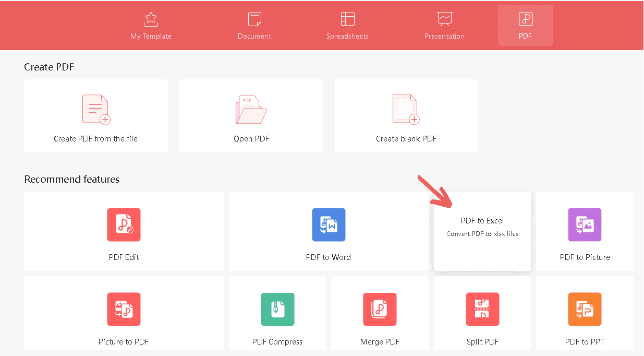Screen dimensions: 644x356
Task: Click the PDF Compress icon
Action: tap(277, 310)
